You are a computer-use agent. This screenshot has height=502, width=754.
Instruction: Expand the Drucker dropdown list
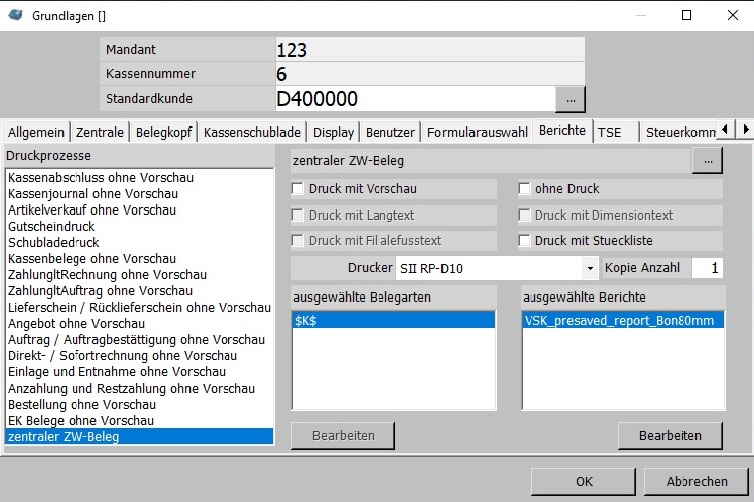pyautogui.click(x=588, y=268)
